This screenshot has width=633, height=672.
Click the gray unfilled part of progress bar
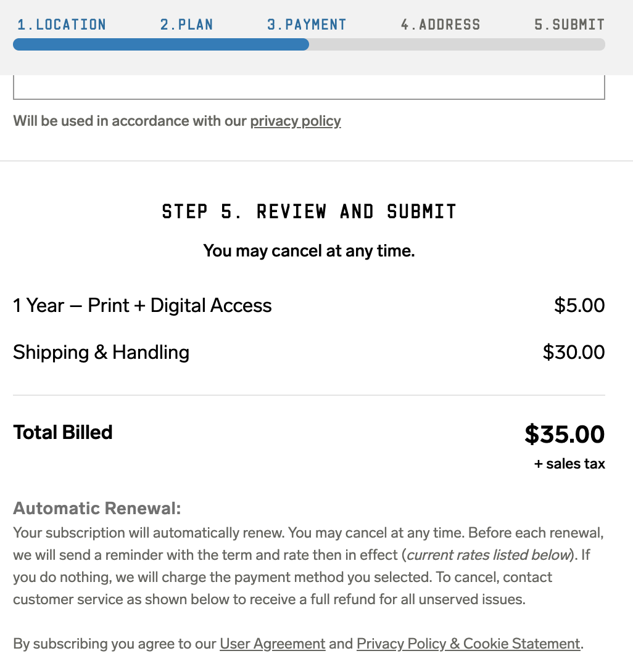(457, 44)
